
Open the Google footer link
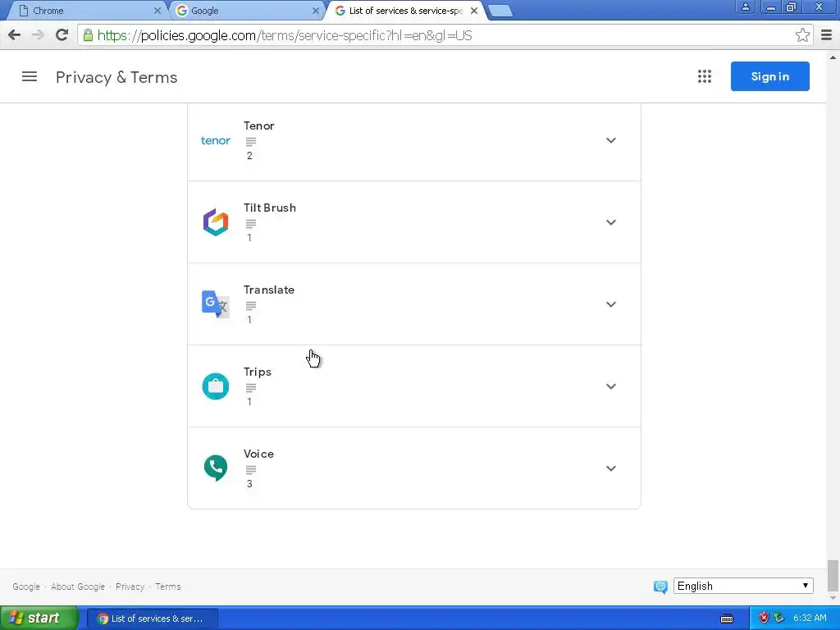[x=26, y=587]
